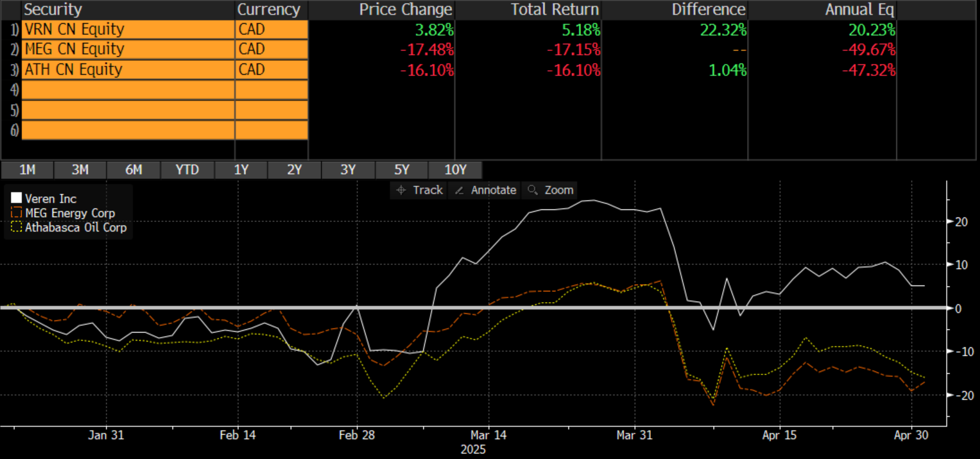Select the 5Y range tab
980x459 pixels.
401,170
